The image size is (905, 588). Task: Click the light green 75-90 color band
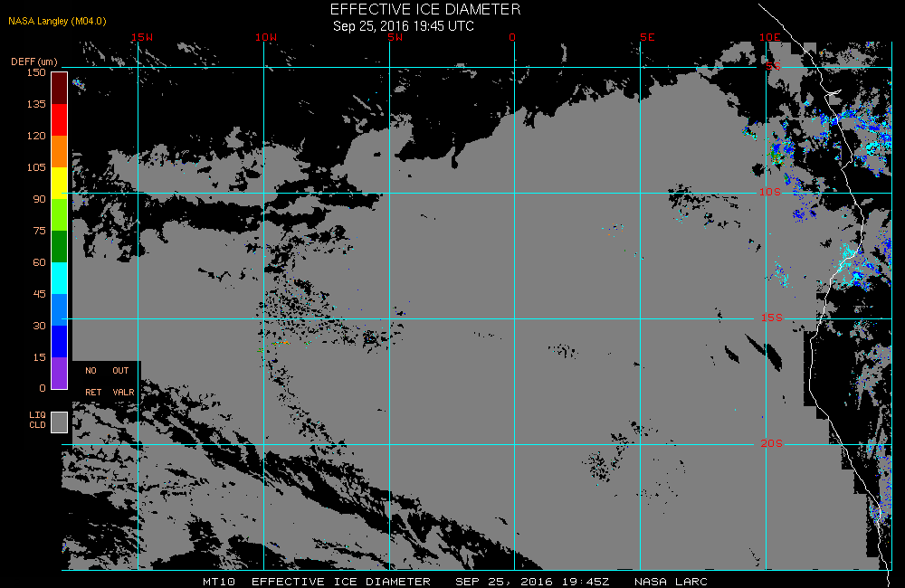(60, 214)
